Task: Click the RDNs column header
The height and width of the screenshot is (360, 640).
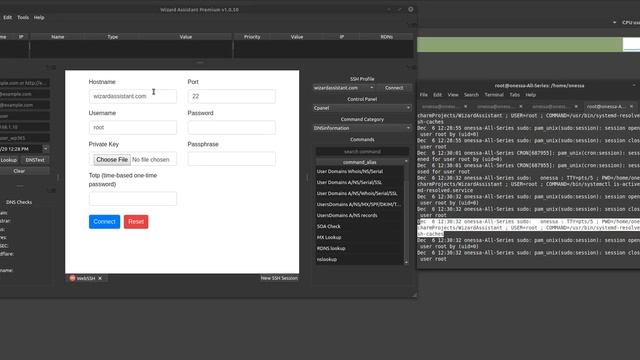Action: 387,37
